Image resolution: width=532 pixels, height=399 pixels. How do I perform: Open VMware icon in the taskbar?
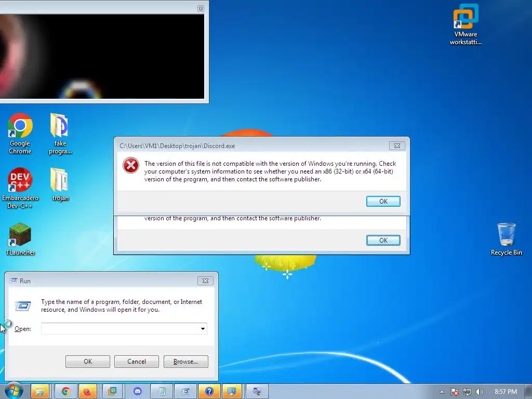(112, 392)
